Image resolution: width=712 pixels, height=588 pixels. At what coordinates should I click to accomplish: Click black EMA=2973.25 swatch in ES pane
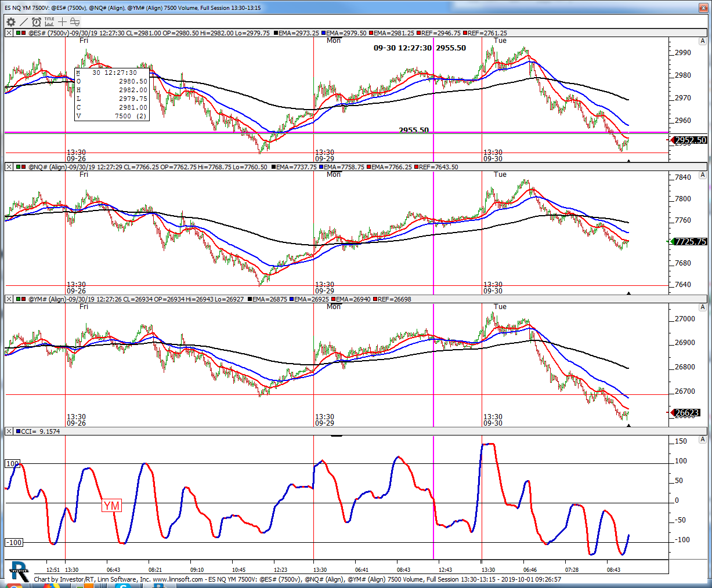pyautogui.click(x=276, y=33)
